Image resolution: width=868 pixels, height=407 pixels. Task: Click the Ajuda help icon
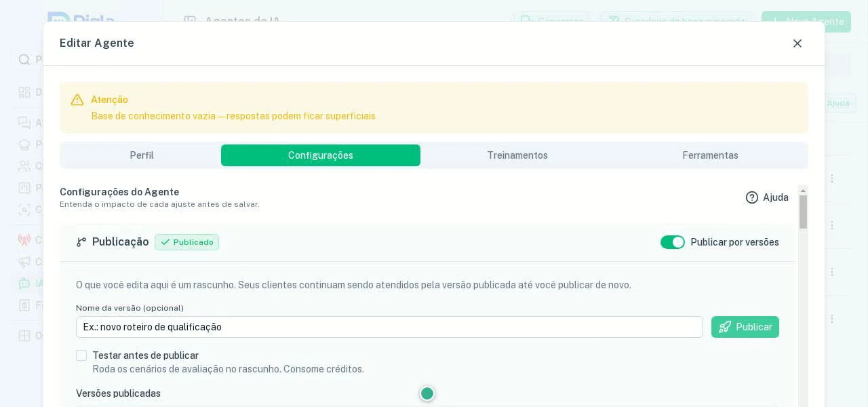(752, 197)
